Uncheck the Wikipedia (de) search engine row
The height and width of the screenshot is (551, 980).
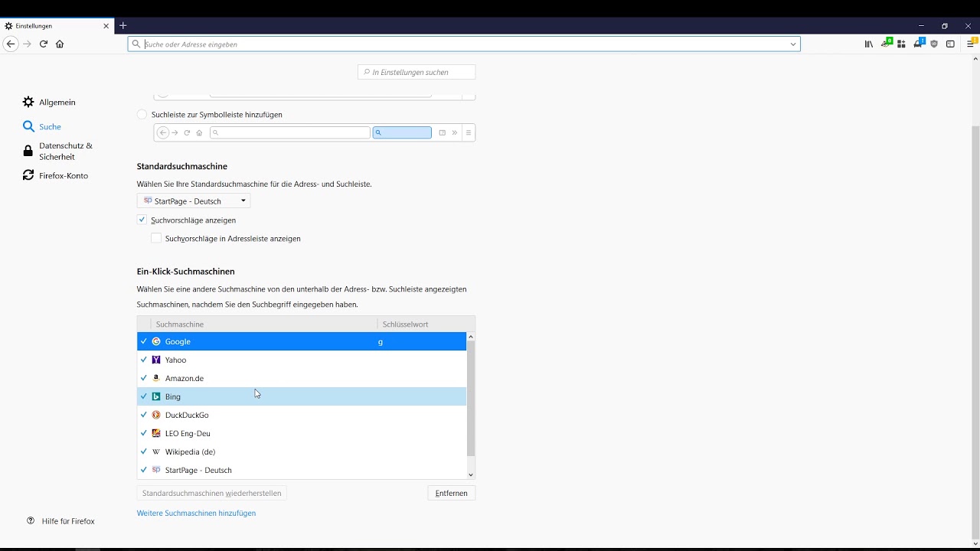143,452
